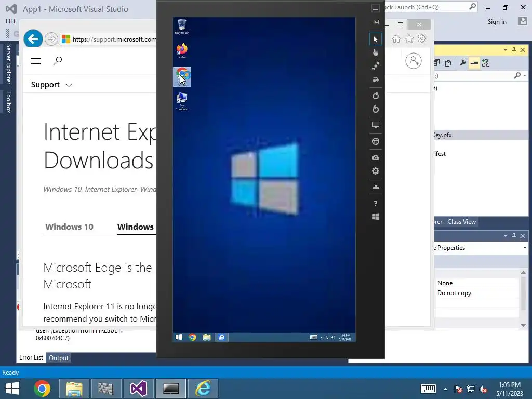Show hidden icons in the system tray
Viewport: 532px width, 399px height.
click(x=445, y=389)
